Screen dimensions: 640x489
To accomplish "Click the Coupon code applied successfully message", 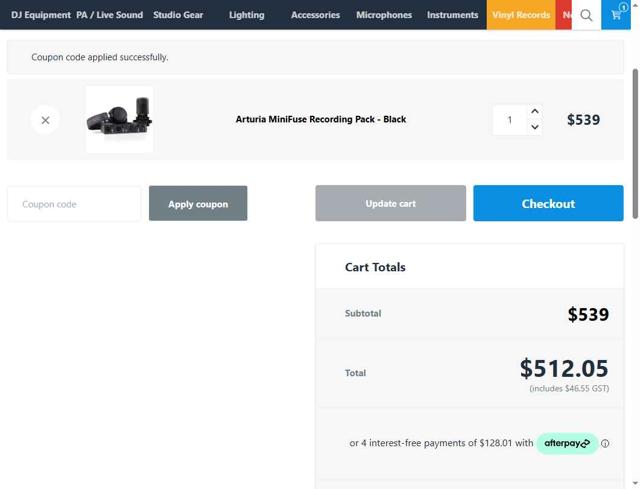I will (100, 57).
